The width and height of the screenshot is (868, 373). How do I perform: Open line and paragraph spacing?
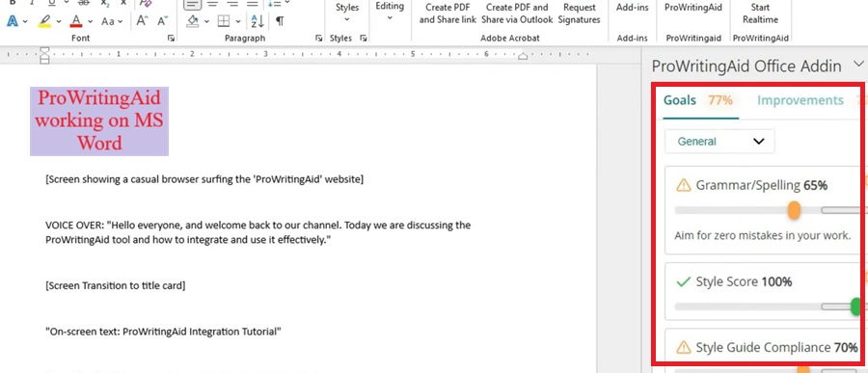(275, 3)
